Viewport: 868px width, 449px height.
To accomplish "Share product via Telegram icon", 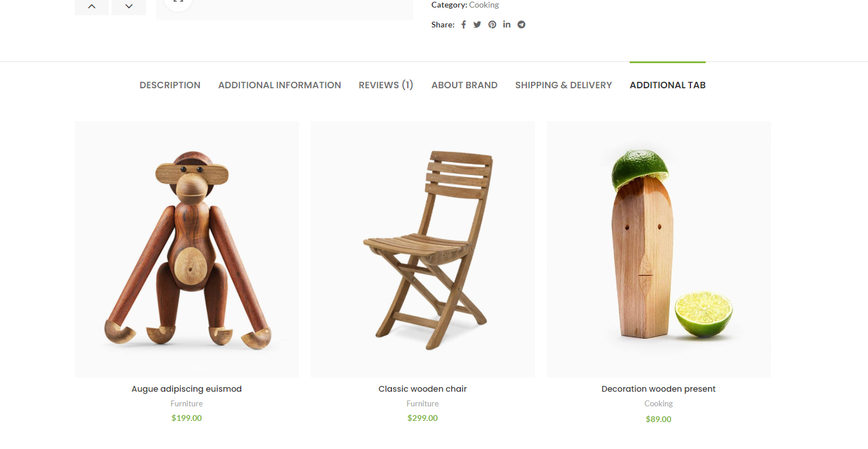I will pos(521,25).
